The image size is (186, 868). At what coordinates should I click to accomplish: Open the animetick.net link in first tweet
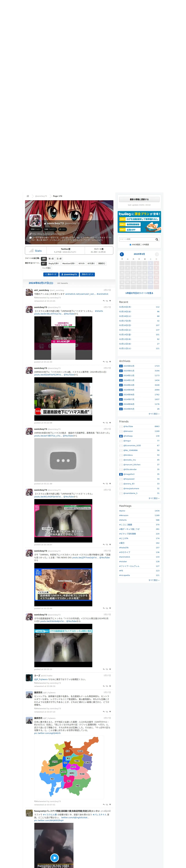pyautogui.click(x=80, y=294)
